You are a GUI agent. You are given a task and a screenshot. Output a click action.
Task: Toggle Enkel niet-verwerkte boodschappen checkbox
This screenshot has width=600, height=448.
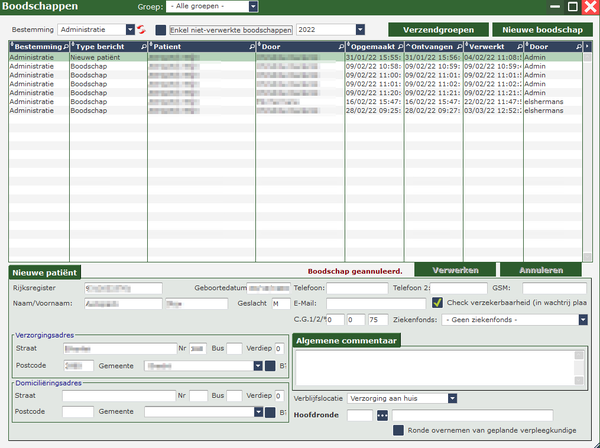click(x=161, y=30)
